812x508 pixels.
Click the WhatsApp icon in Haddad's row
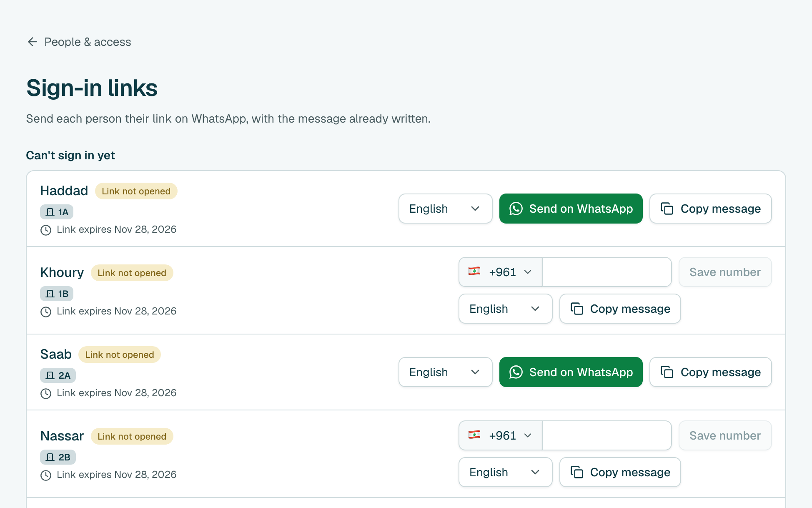[516, 209]
